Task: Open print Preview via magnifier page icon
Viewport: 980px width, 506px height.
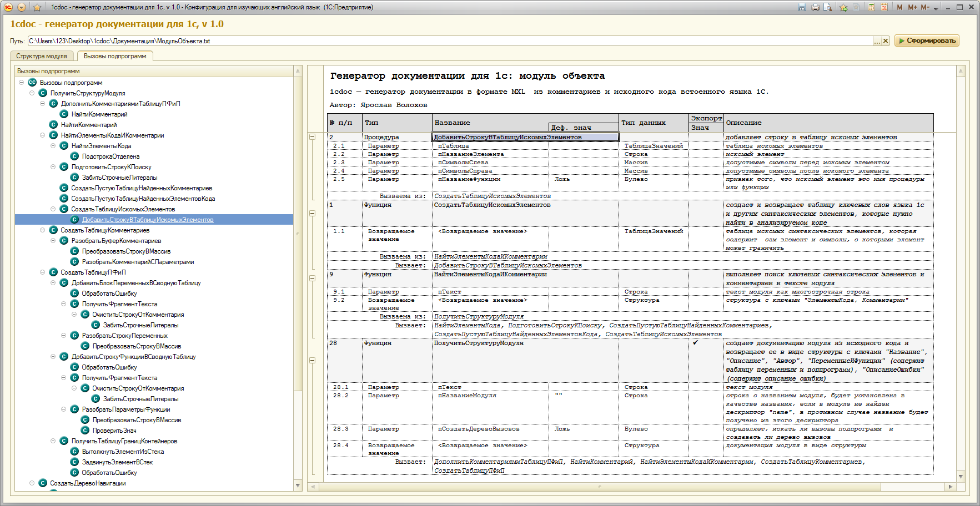Action: coord(827,7)
